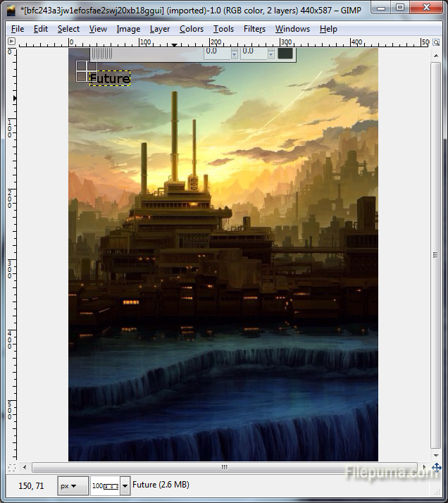Click the GIMP Wilber icon in title bar
The image size is (448, 503).
tap(11, 8)
